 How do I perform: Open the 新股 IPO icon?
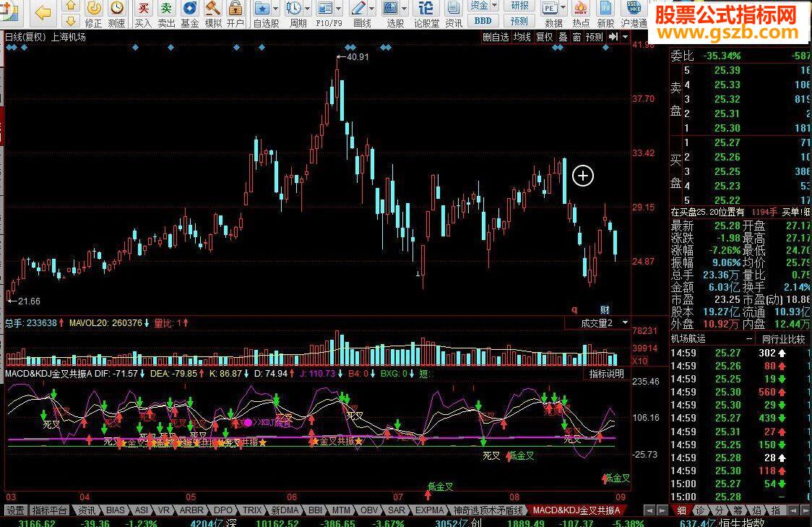605,14
